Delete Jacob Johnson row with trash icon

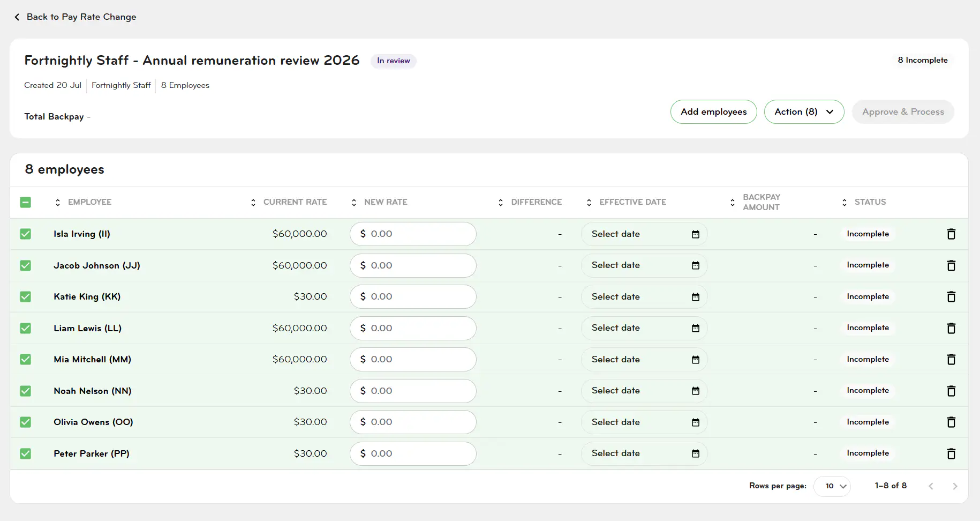951,265
